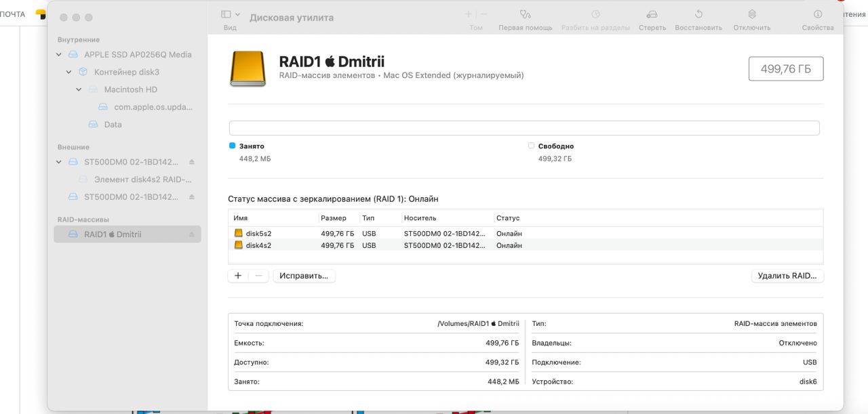Click the RAID1 Dmitrii large drive icon
This screenshot has height=414, width=868.
point(248,68)
